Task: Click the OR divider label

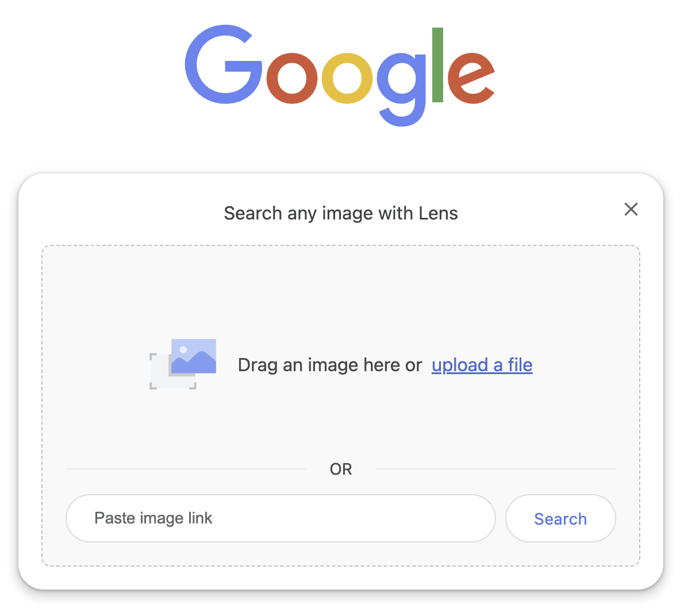Action: click(x=341, y=469)
